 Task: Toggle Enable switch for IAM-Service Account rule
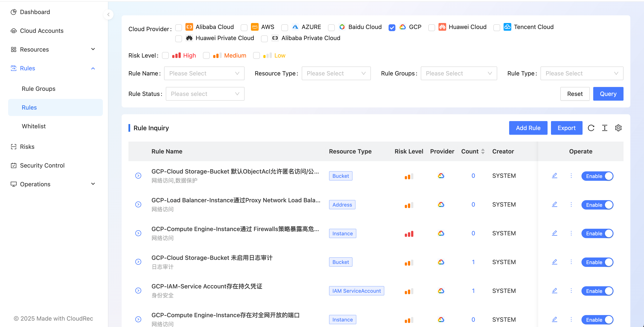point(597,291)
